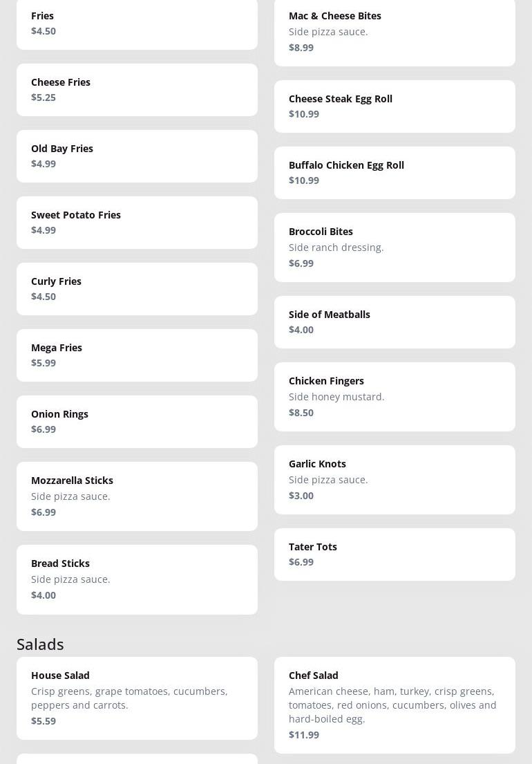Open the Cheese Steak Egg Roll card
Viewport: 532px width, 764px height.
395,106
